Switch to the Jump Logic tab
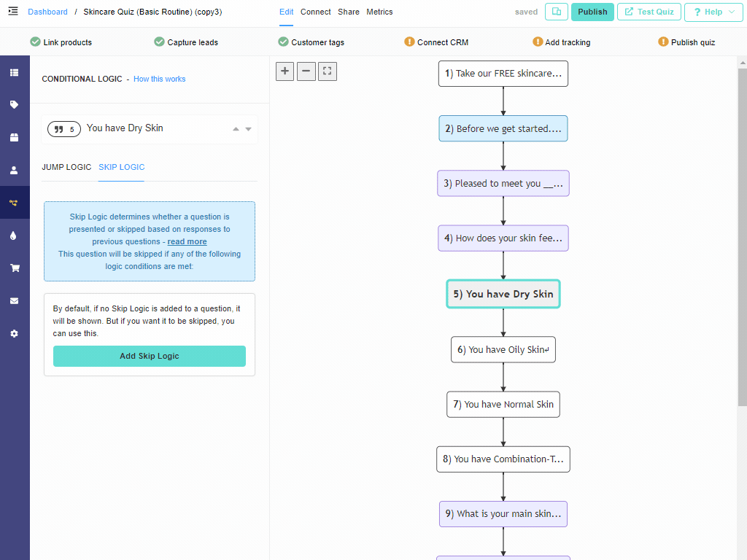747x560 pixels. pos(66,167)
